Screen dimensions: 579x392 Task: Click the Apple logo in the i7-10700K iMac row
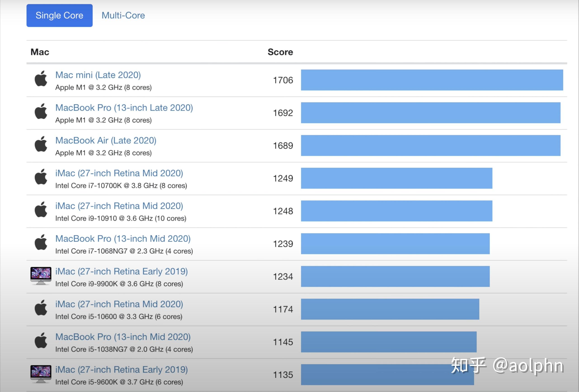(x=41, y=177)
